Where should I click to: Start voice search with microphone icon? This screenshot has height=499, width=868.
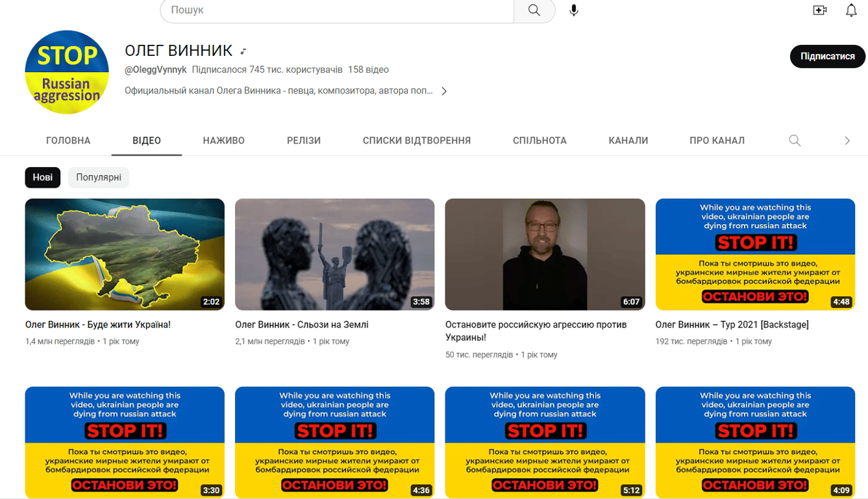[x=574, y=10]
